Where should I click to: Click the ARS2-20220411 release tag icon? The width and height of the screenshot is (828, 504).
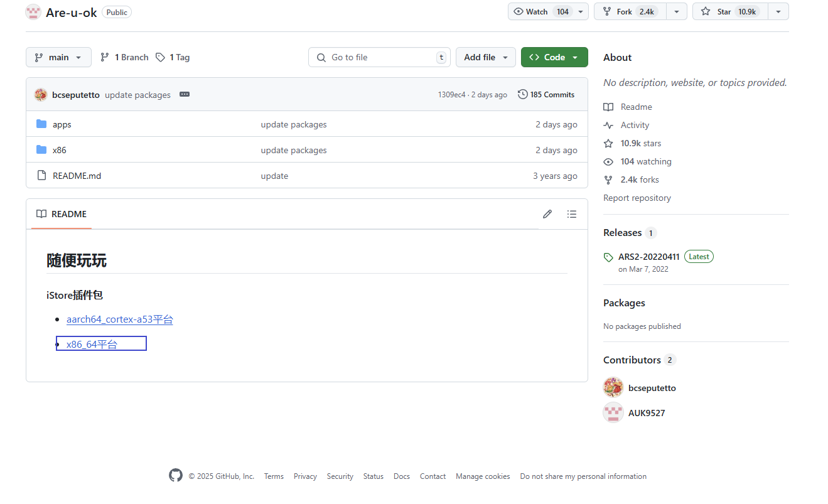click(608, 257)
